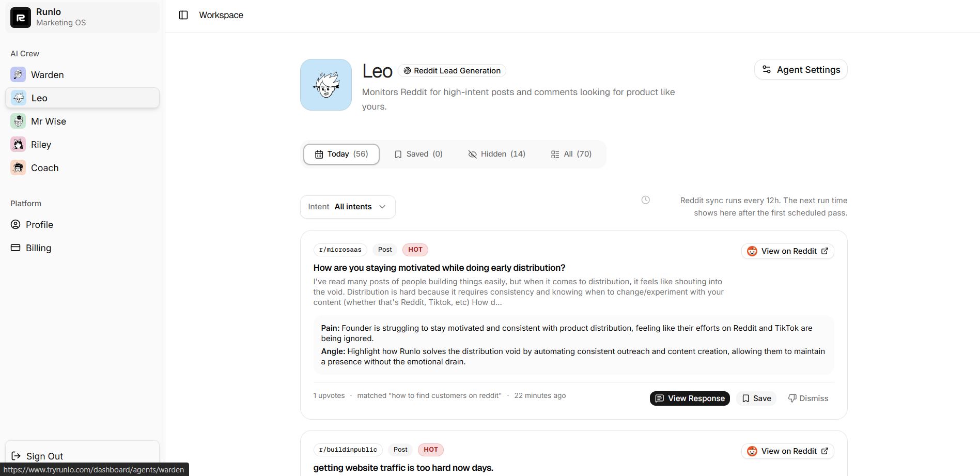Click View Response on the motivation post
This screenshot has width=980, height=476.
pos(689,398)
